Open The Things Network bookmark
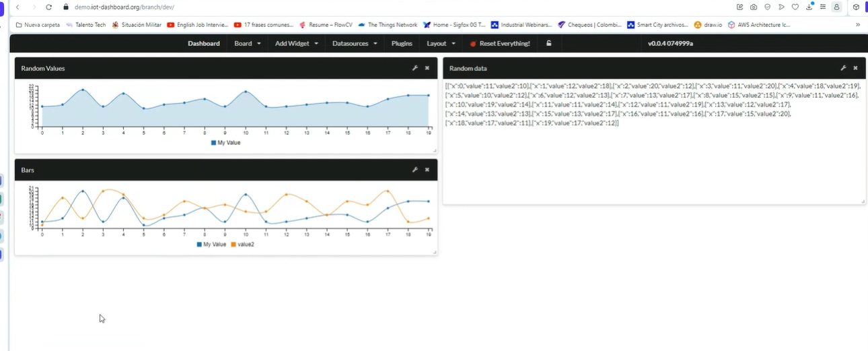 [x=388, y=25]
